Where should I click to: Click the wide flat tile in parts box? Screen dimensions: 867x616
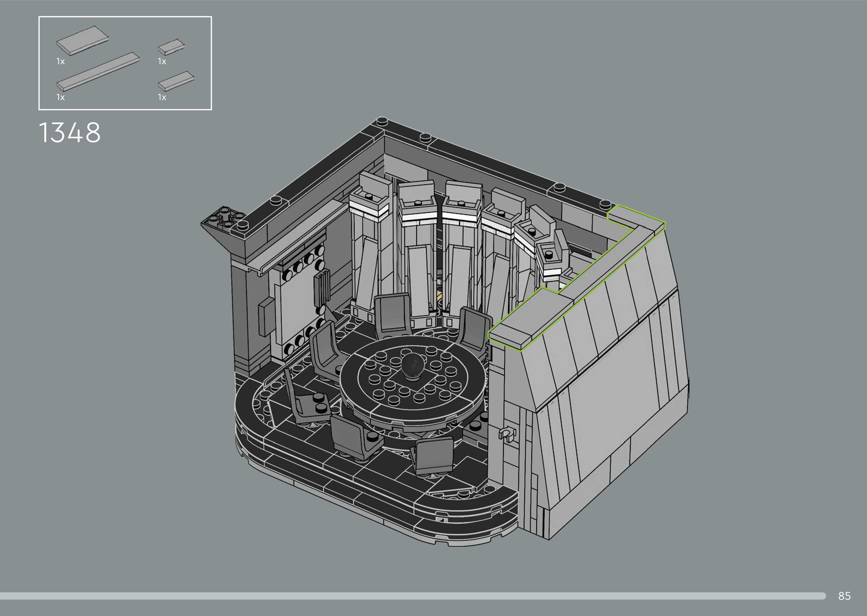click(x=82, y=40)
